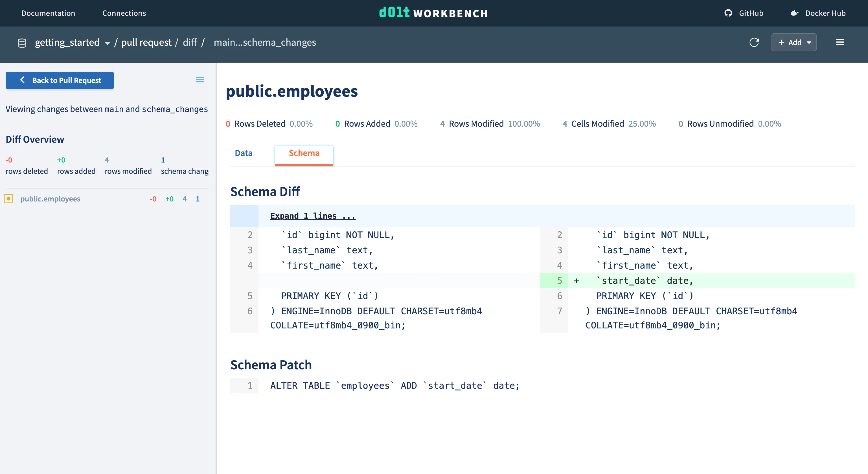The image size is (868, 474).
Task: Open the top-right hamburger menu
Action: [x=841, y=42]
